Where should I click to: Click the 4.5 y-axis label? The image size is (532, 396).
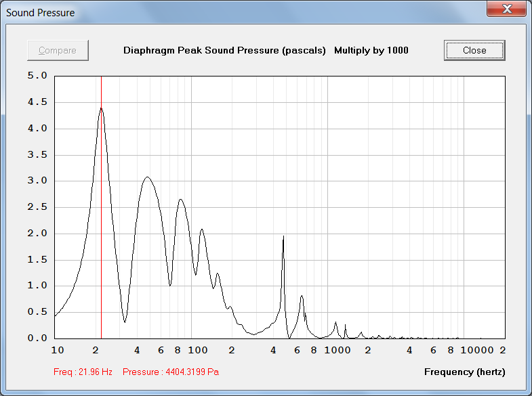pos(37,102)
